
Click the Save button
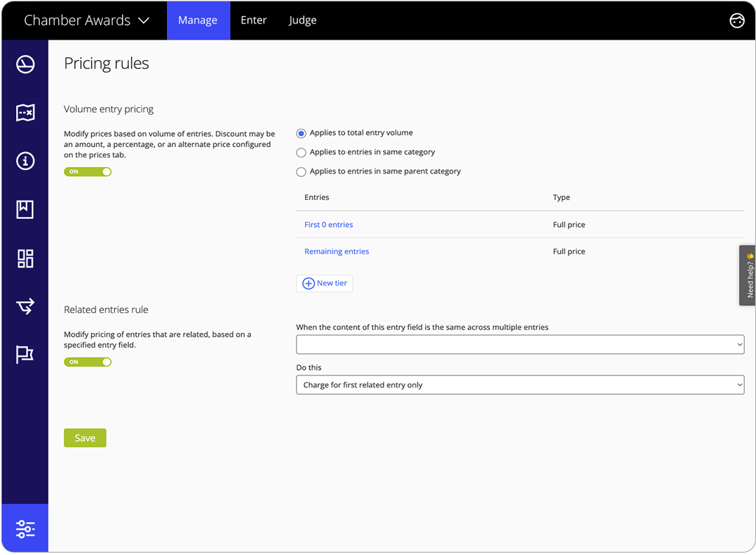pos(85,437)
